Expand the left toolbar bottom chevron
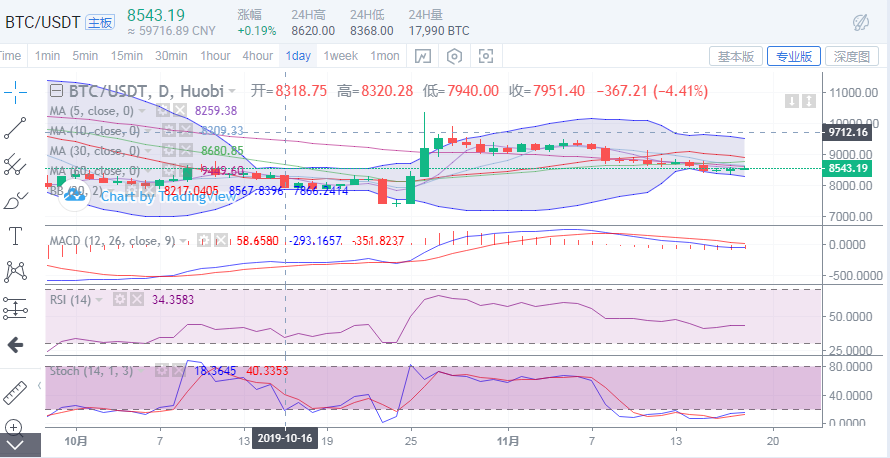Viewport: 890px width, 458px height. point(15,446)
